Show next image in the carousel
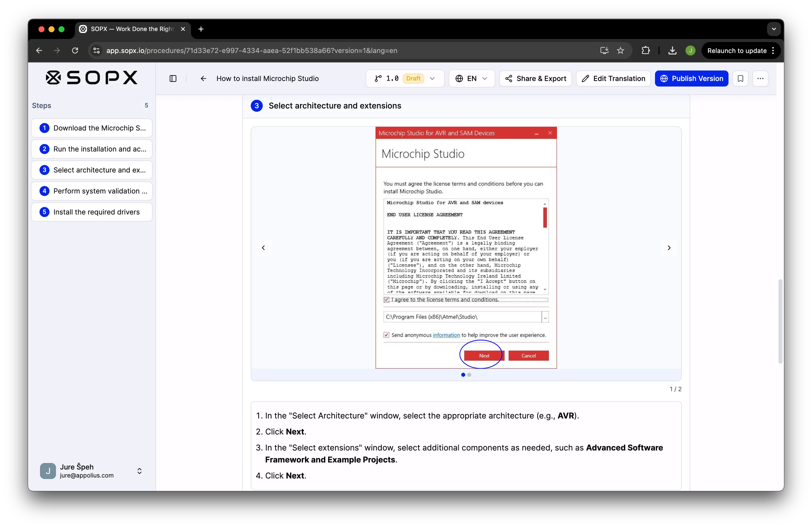The height and width of the screenshot is (528, 812). 669,248
